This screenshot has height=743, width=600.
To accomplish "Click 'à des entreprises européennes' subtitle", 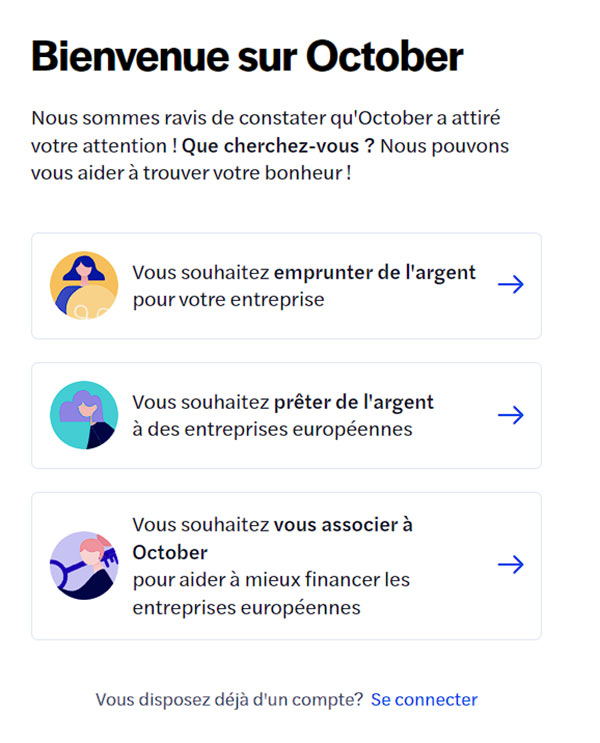I will 273,429.
